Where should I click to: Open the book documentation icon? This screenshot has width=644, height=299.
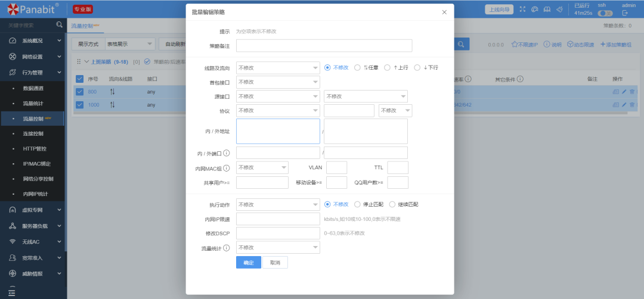[547, 9]
